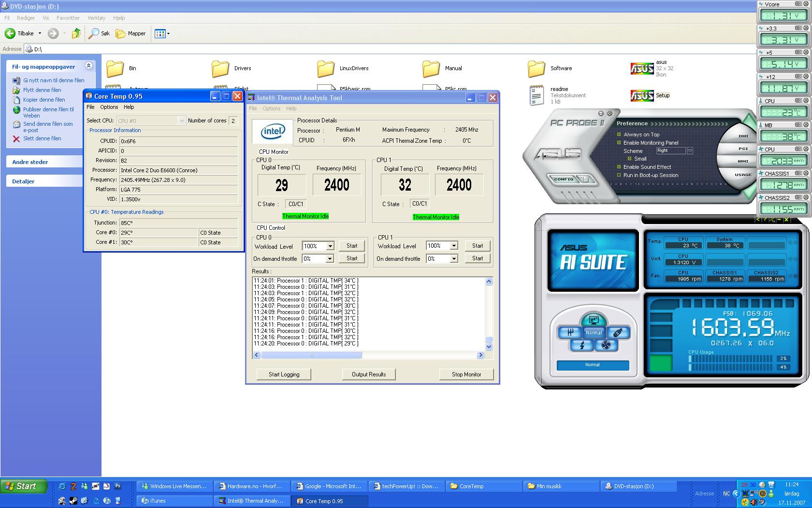Image resolution: width=812 pixels, height=508 pixels.
Task: Open CPU 1 On demand throttle dropdown
Action: pos(454,259)
